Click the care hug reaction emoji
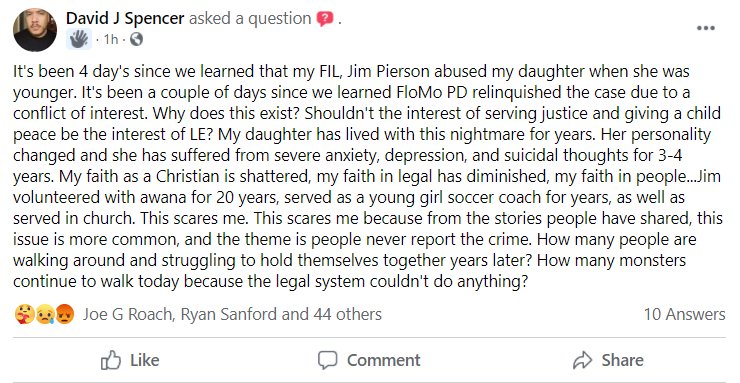Screen dimensions: 740x383 click(x=24, y=314)
